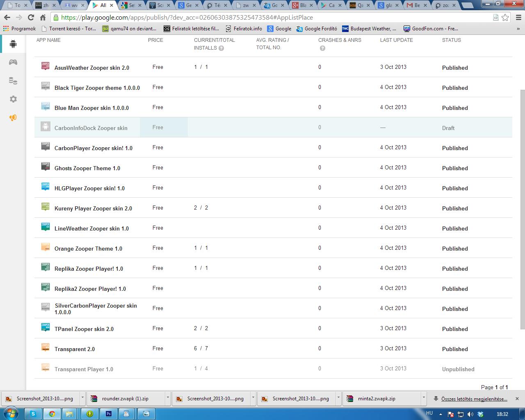Show more bookmarks chevron
Viewport: 525px width, 420px height.
point(518,29)
